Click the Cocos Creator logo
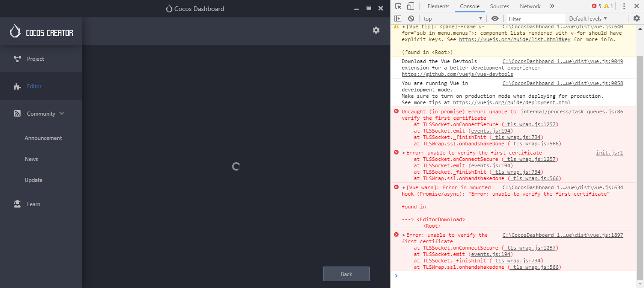The height and width of the screenshot is (288, 644). [x=42, y=32]
